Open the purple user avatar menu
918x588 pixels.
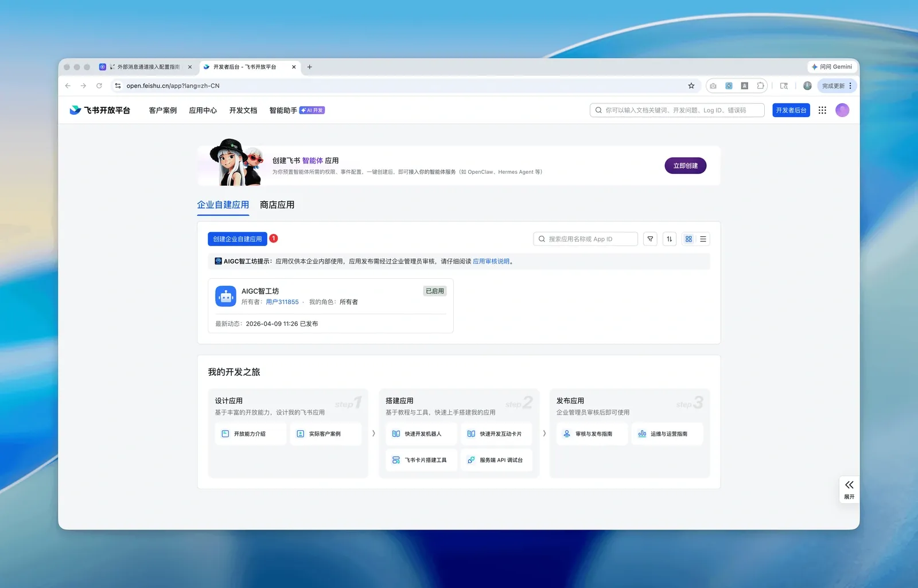[842, 110]
